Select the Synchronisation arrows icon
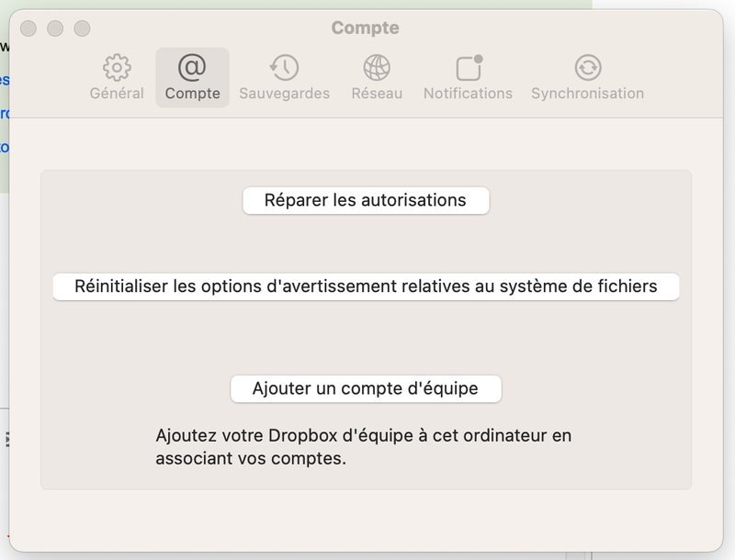 pos(587,67)
